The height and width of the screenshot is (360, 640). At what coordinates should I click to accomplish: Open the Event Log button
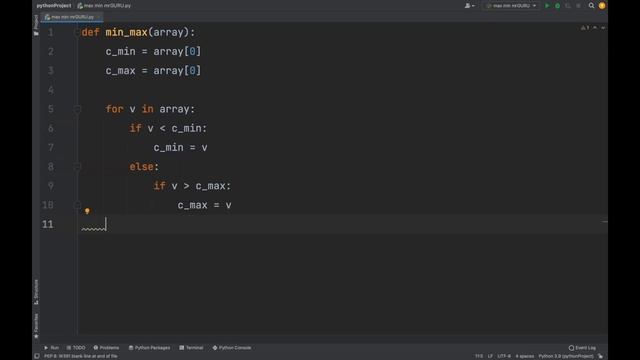tap(582, 348)
